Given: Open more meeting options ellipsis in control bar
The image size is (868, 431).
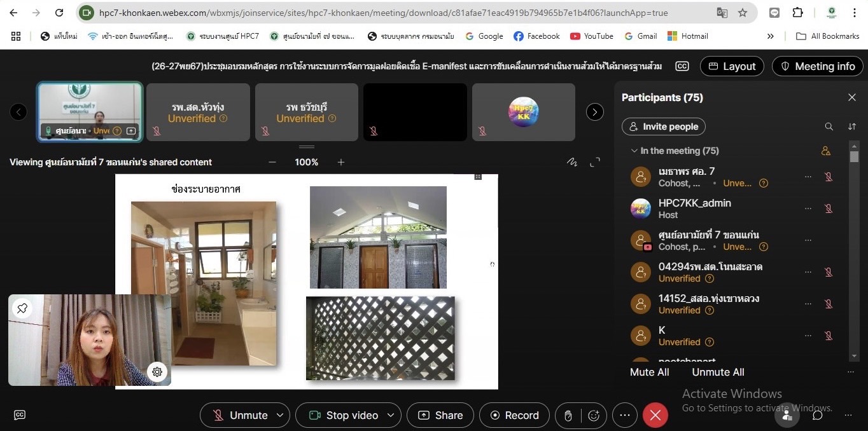Looking at the screenshot, I should tap(625, 415).
